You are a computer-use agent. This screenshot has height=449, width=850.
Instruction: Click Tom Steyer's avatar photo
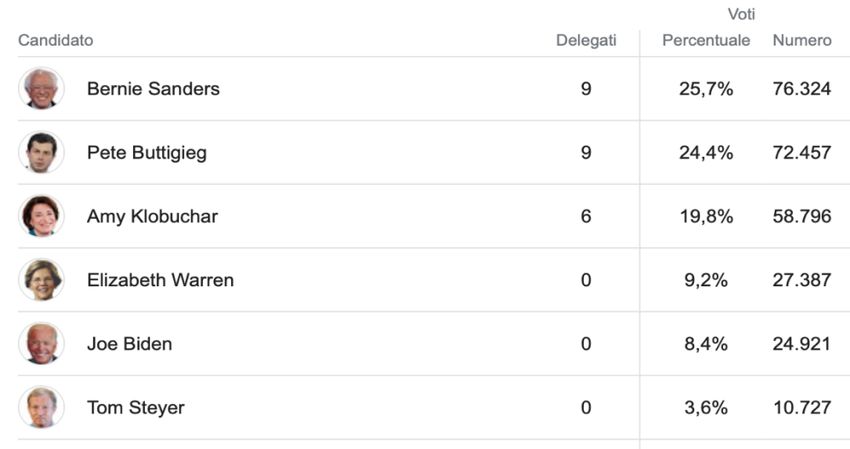click(x=41, y=408)
